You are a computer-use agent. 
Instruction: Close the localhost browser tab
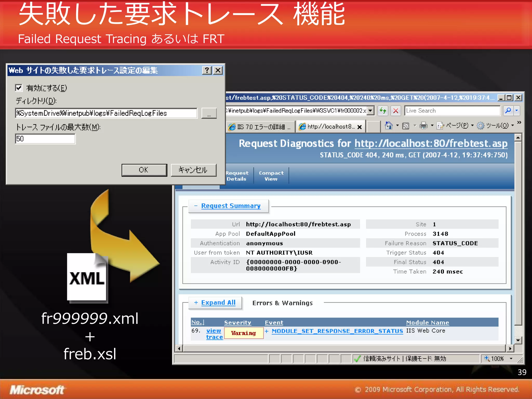click(x=360, y=127)
